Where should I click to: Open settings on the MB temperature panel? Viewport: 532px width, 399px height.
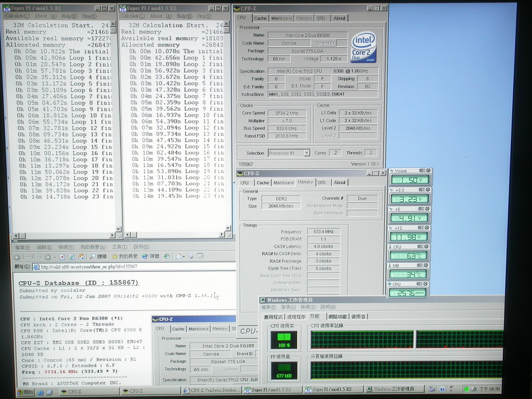(x=420, y=265)
